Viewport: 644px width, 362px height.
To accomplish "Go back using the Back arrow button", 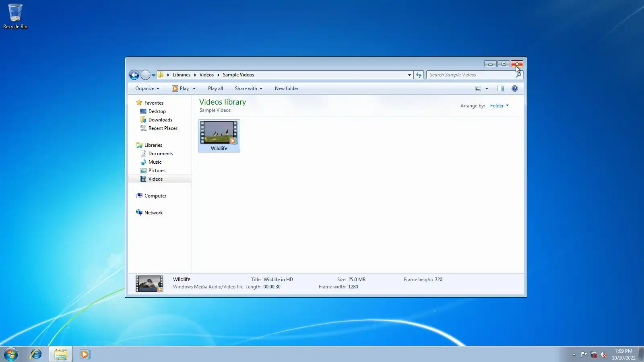I will [134, 75].
